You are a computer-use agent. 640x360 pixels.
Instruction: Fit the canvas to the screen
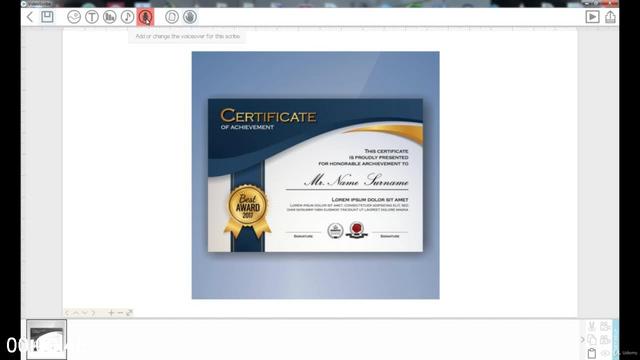(x=129, y=313)
